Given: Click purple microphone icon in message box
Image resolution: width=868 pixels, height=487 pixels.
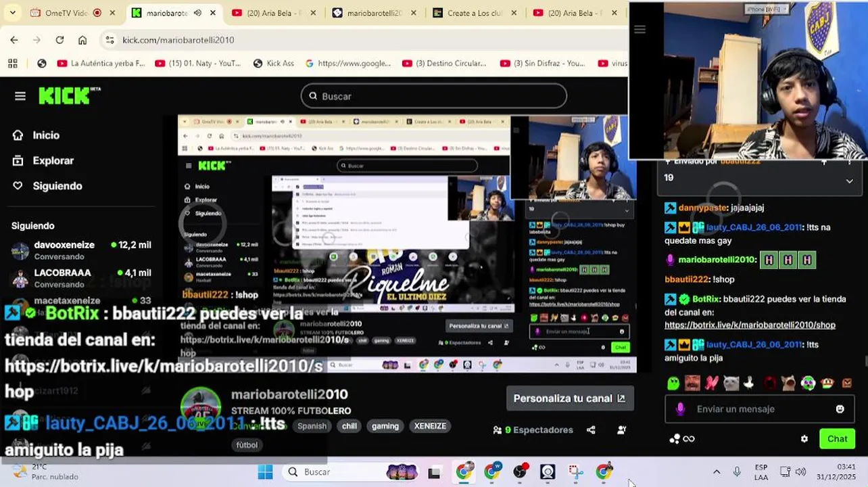Looking at the screenshot, I should 680,409.
